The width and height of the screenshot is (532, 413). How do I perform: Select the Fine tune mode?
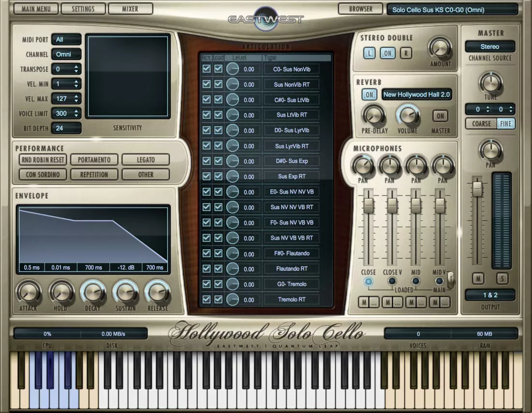coord(506,123)
